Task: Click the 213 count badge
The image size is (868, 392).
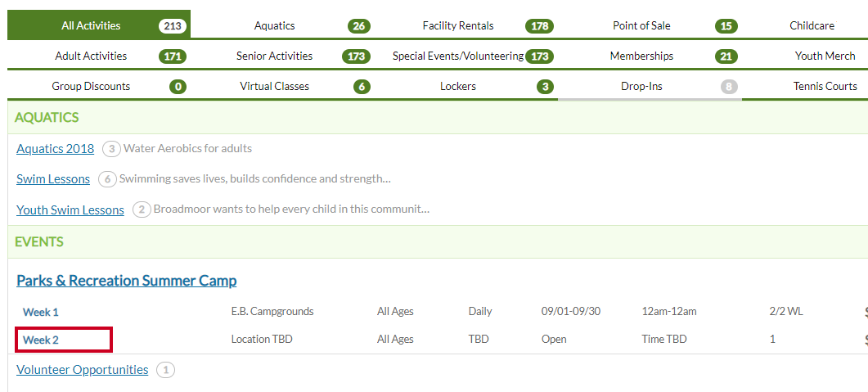Action: [x=172, y=25]
